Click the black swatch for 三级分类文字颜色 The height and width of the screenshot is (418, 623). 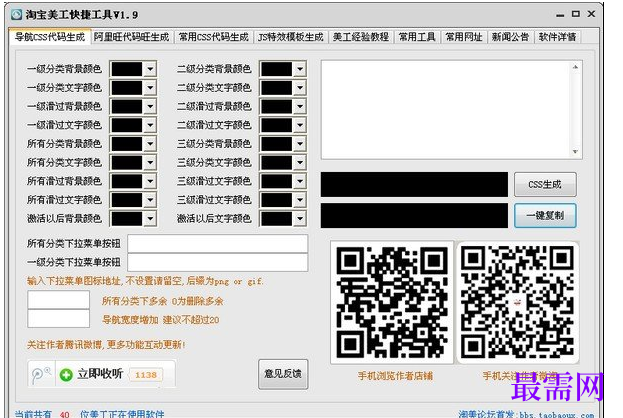click(x=277, y=162)
